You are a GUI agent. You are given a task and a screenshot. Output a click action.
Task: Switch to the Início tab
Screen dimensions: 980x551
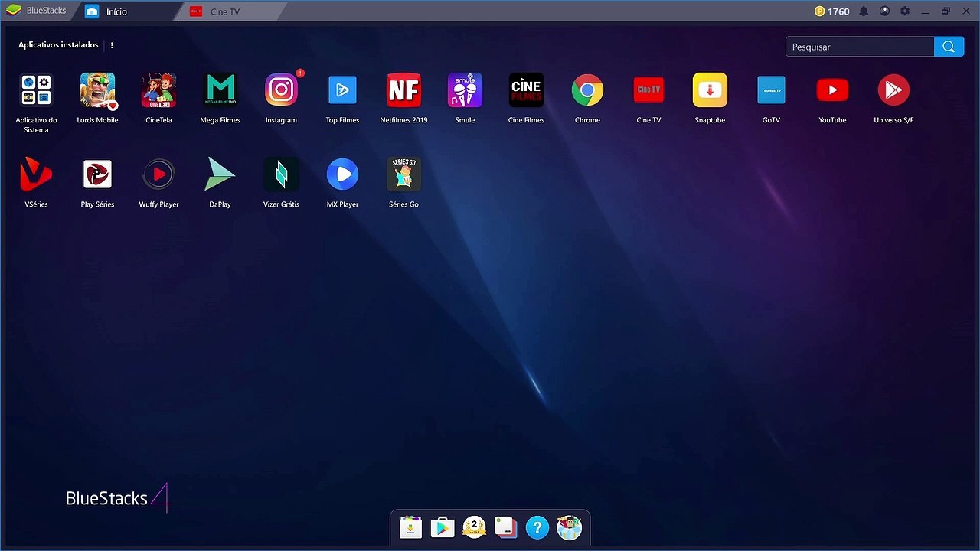(x=126, y=11)
